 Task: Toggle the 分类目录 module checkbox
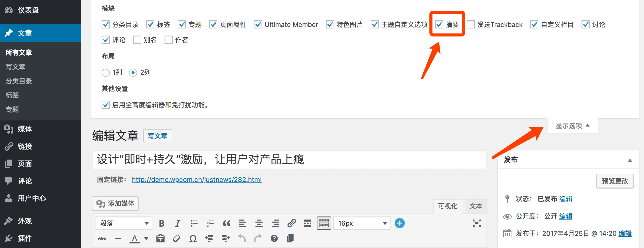(106, 25)
